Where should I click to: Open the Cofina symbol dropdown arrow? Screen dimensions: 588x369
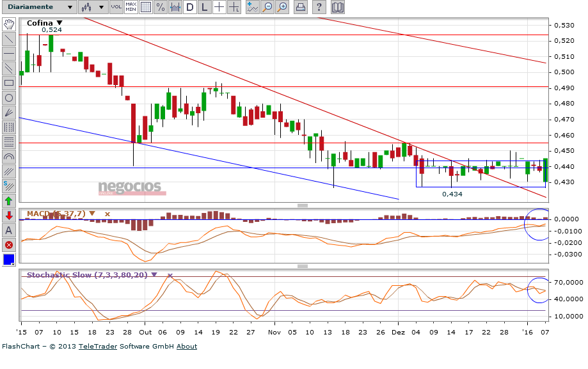tap(60, 23)
